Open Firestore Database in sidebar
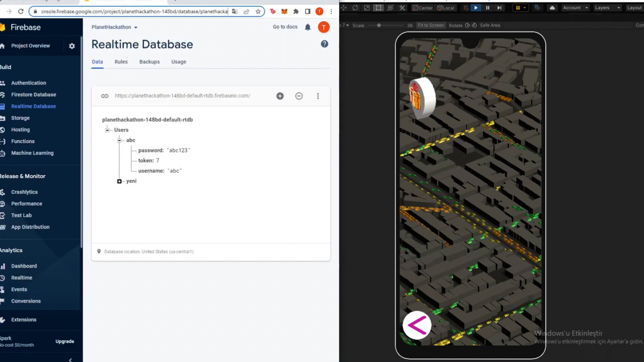Image resolution: width=644 pixels, height=362 pixels. coord(33,95)
